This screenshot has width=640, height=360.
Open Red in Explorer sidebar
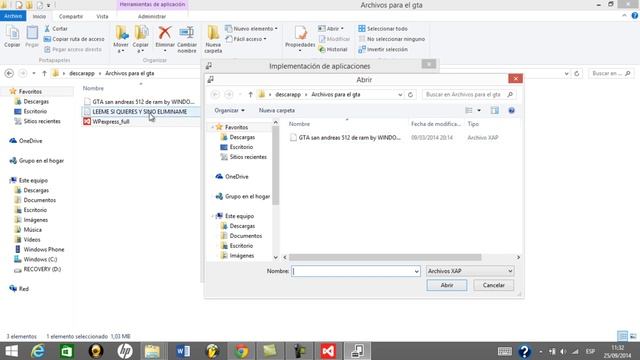(x=19, y=289)
